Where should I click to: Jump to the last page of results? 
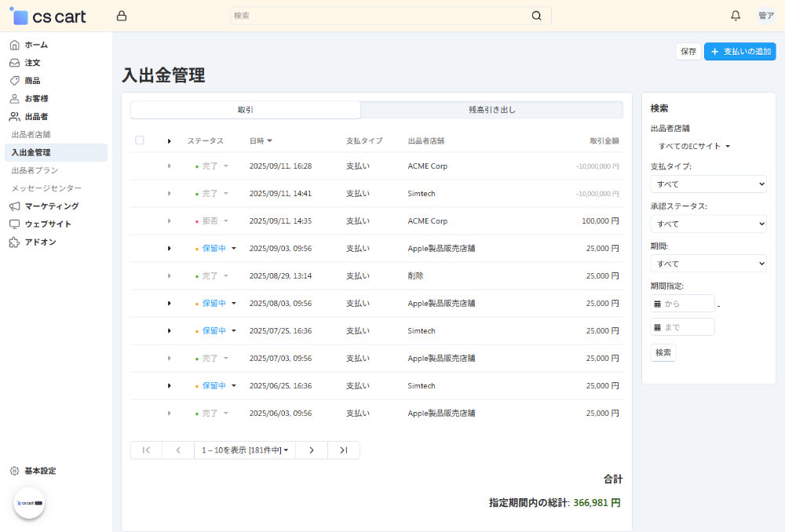point(343,450)
